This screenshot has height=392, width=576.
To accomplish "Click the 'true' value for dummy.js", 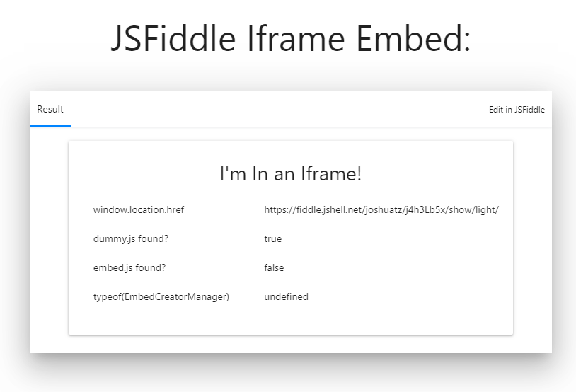I will click(x=273, y=239).
